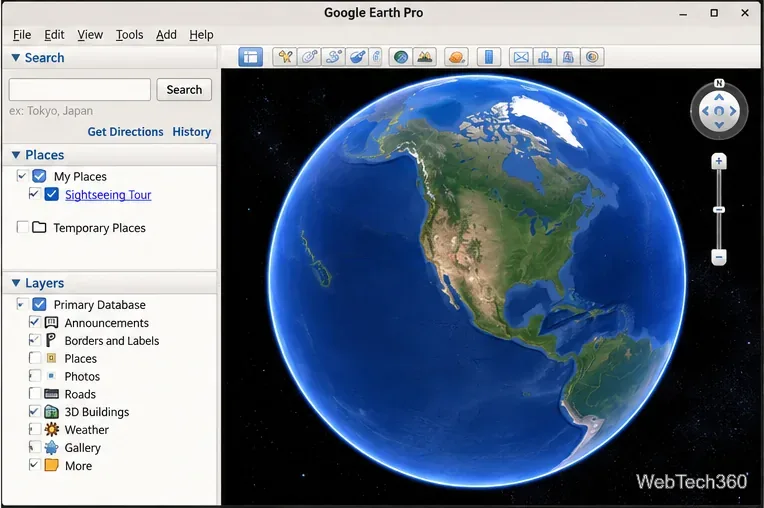
Task: Select the Add Path toolbar icon
Action: (x=334, y=57)
